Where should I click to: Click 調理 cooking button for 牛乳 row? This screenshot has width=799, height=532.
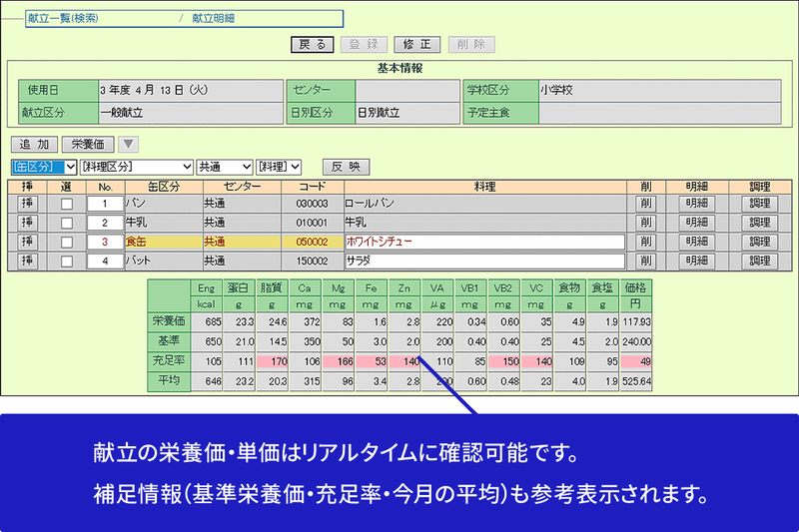pyautogui.click(x=760, y=223)
